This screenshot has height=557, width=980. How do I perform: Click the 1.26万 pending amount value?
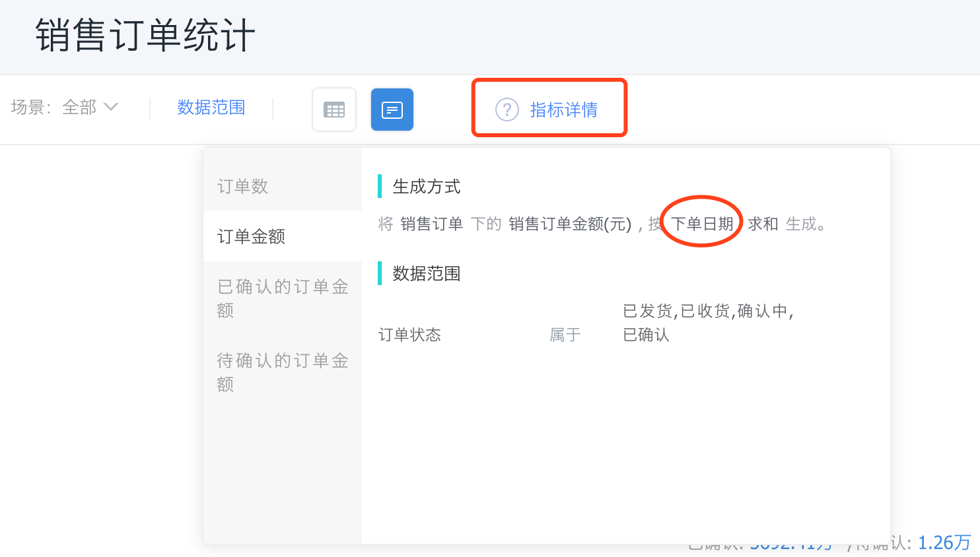click(944, 543)
